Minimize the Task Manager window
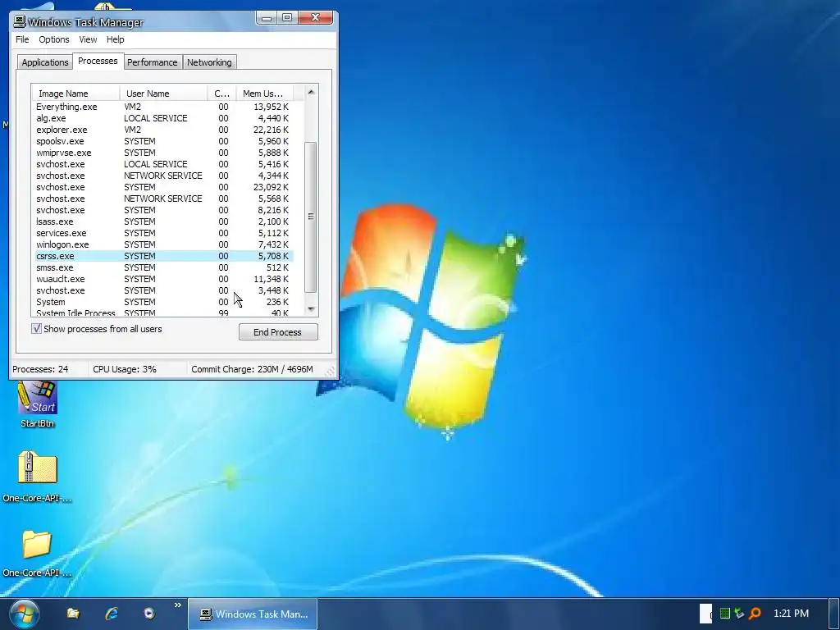Screen dimensions: 840x630 coord(267,18)
